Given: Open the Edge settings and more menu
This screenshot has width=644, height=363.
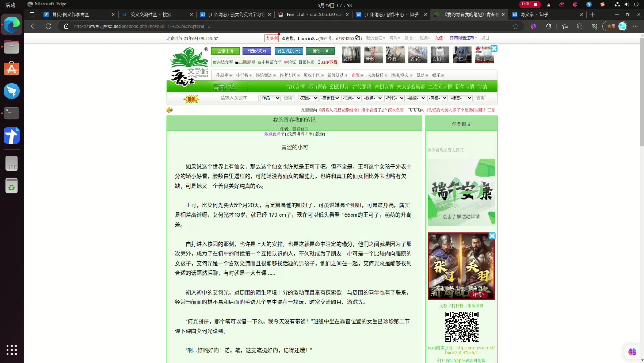Looking at the screenshot, I should point(636,26).
